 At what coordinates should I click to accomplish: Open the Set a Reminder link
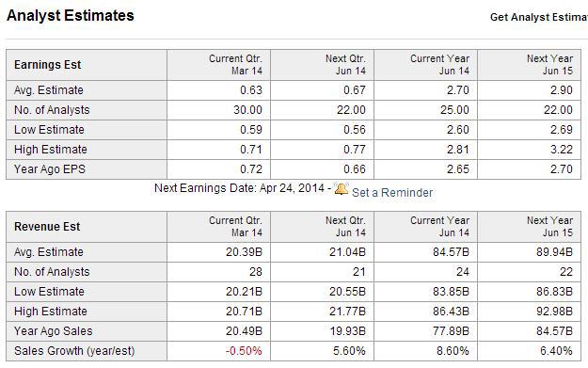[392, 192]
